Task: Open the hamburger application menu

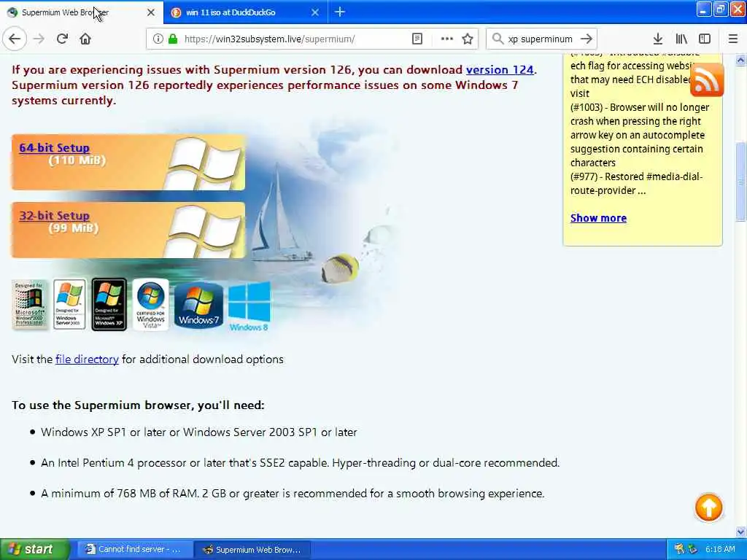Action: click(x=733, y=39)
